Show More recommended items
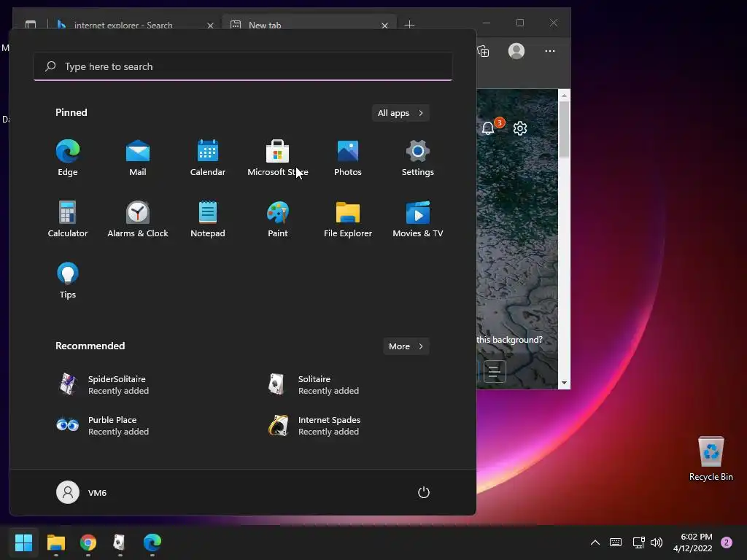The image size is (747, 560). tap(406, 346)
